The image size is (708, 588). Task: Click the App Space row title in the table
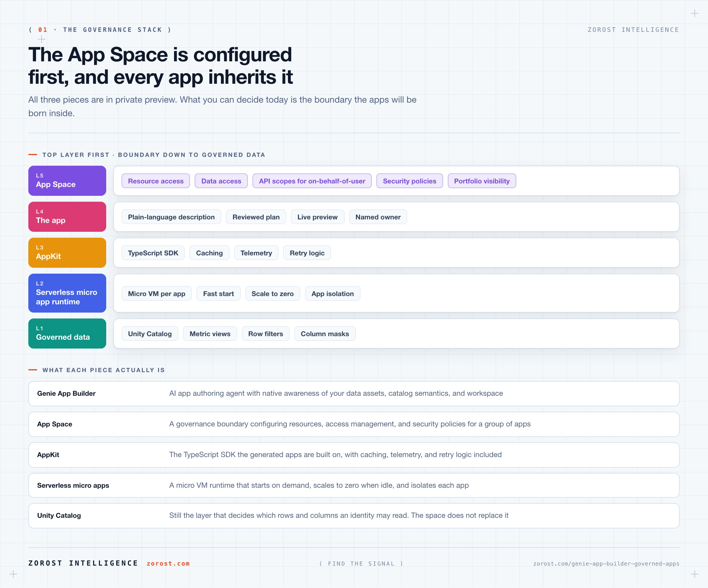pyautogui.click(x=55, y=424)
